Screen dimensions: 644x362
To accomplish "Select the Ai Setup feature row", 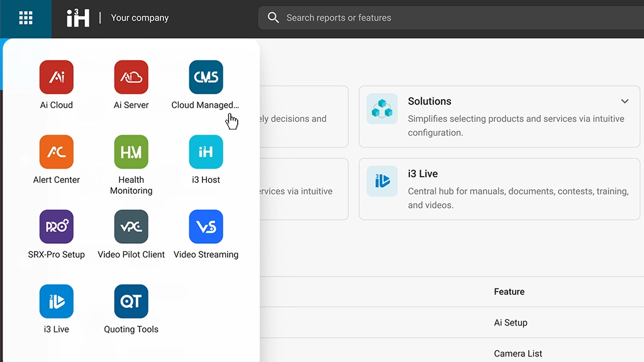I will pyautogui.click(x=511, y=322).
